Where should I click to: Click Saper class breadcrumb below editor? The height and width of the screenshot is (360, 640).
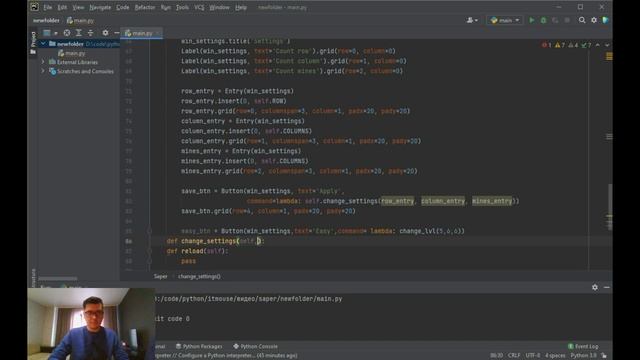(160, 276)
